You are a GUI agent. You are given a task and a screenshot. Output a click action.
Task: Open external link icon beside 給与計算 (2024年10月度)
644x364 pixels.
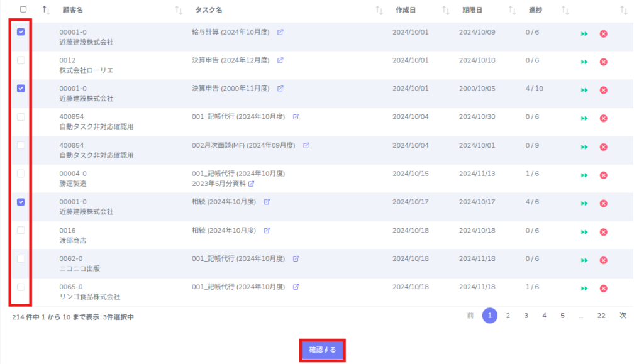click(x=280, y=32)
